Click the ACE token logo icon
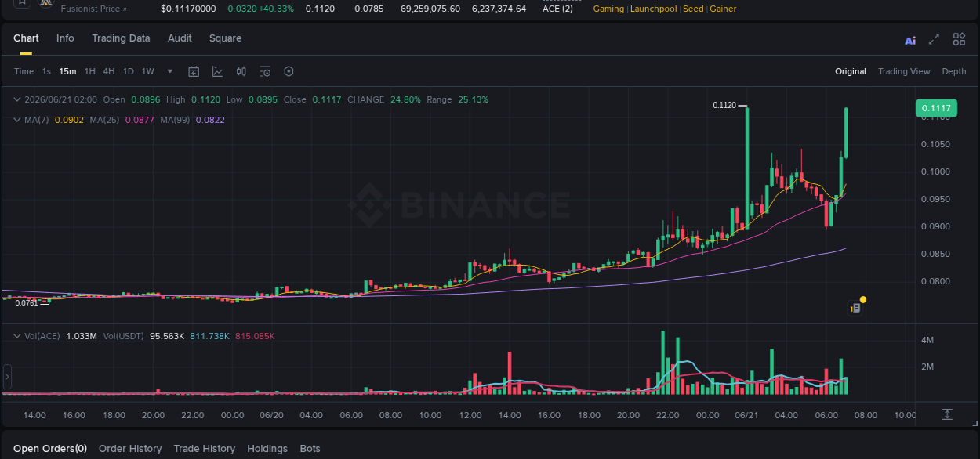Image resolution: width=980 pixels, height=459 pixels. [45, 3]
